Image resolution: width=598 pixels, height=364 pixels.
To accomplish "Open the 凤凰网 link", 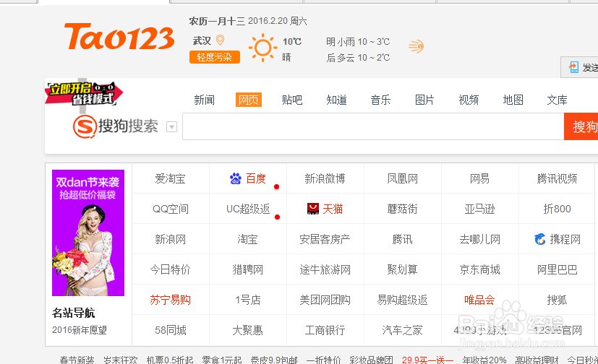I will (402, 178).
